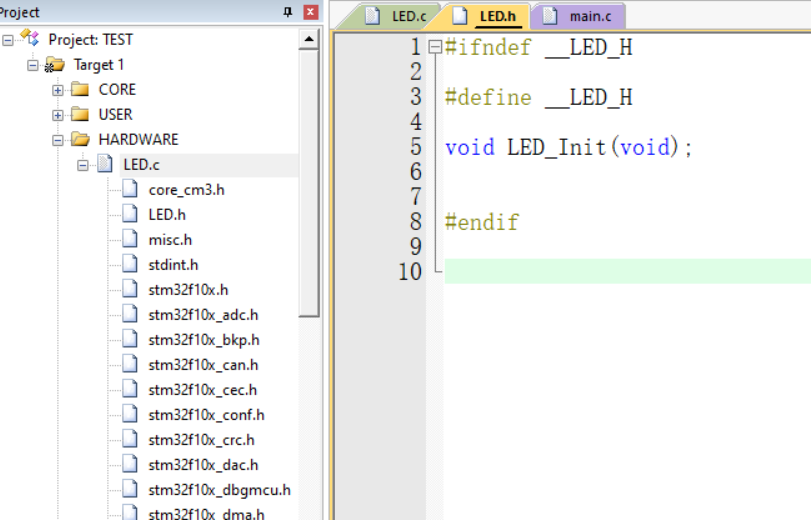The image size is (811, 520).
Task: Switch to the LED.c editor tab
Action: tap(395, 16)
